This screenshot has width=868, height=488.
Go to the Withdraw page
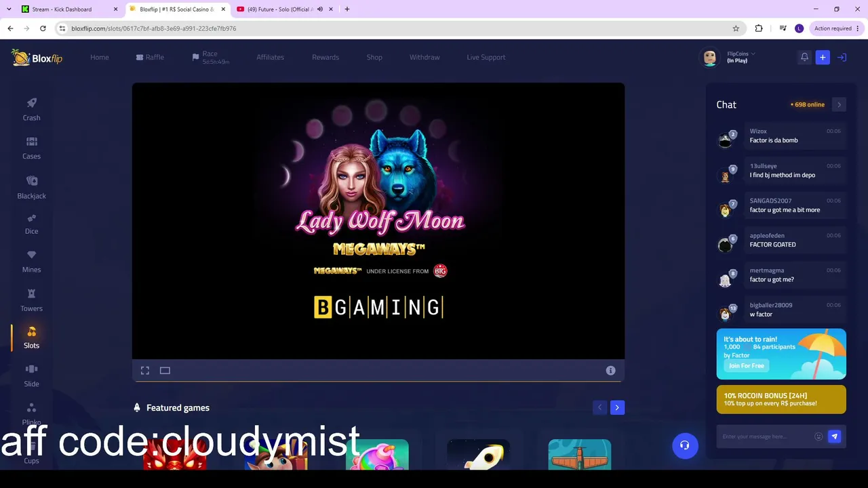pos(425,58)
